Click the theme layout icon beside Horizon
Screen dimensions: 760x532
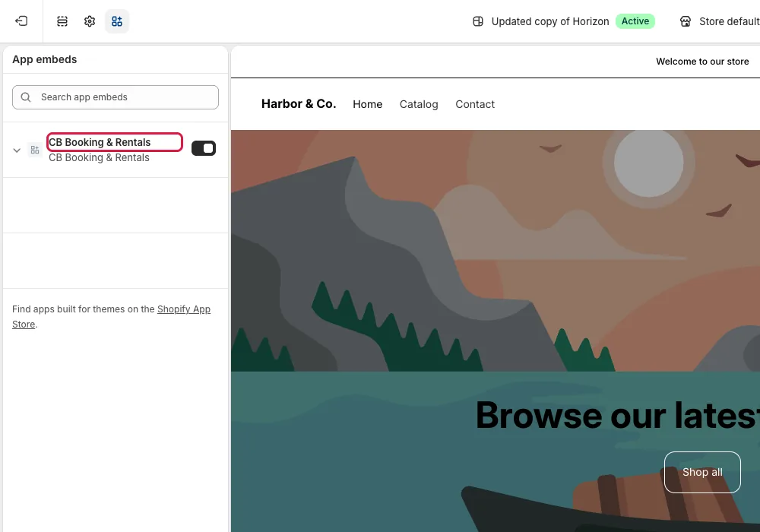(x=478, y=21)
